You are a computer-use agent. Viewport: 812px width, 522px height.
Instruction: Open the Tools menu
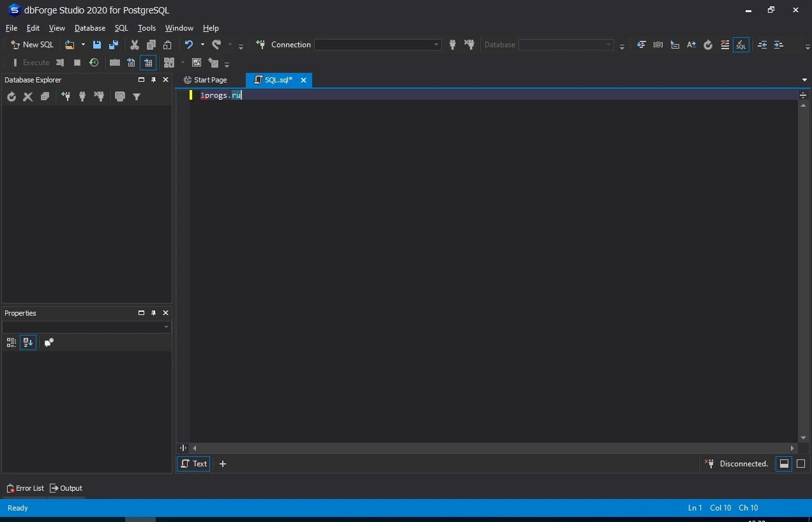coord(147,28)
